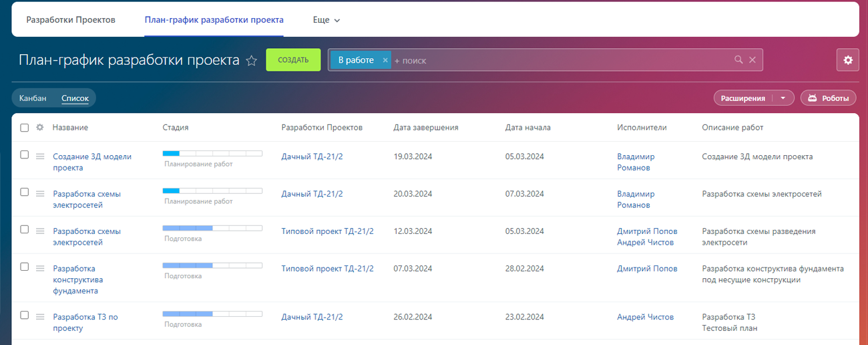Click into the '+ поиск' search field
This screenshot has height=345, width=868.
point(561,60)
